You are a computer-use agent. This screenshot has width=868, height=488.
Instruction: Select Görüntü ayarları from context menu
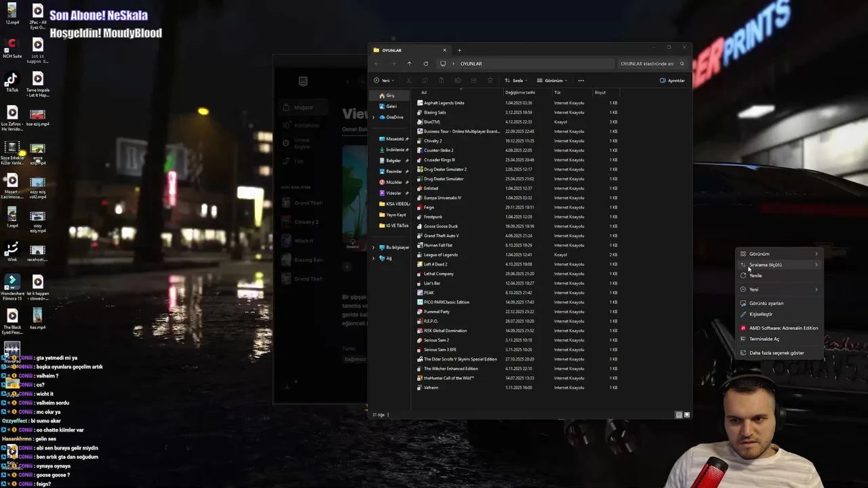click(x=779, y=304)
